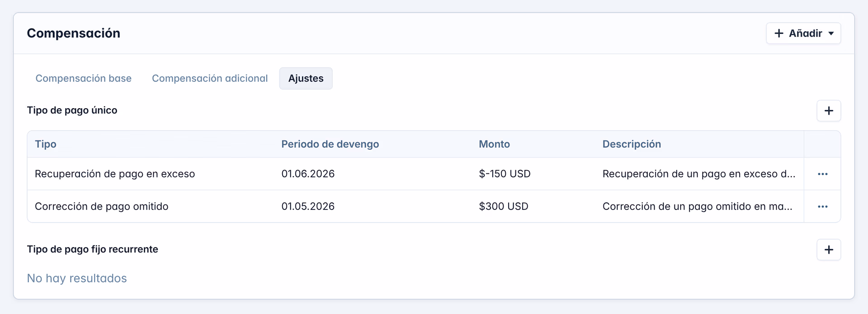Open the three-dot menu for Recuperación de pago en exceso

pyautogui.click(x=822, y=174)
